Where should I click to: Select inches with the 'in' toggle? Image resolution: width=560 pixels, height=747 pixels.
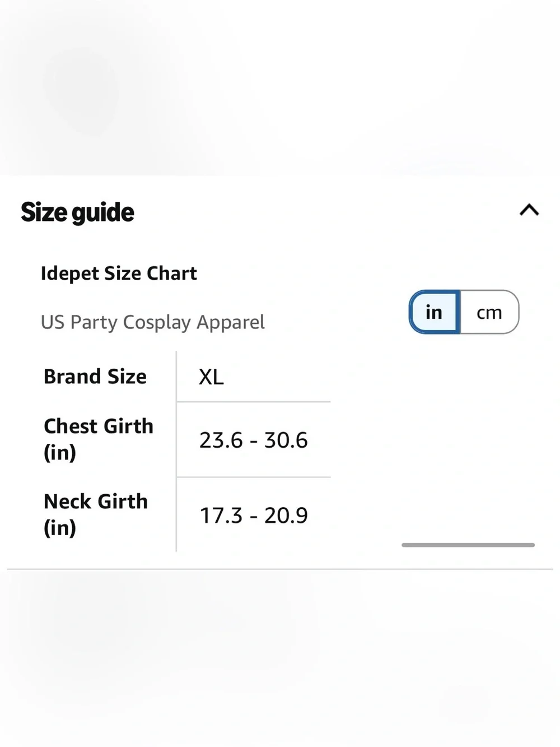pyautogui.click(x=434, y=312)
